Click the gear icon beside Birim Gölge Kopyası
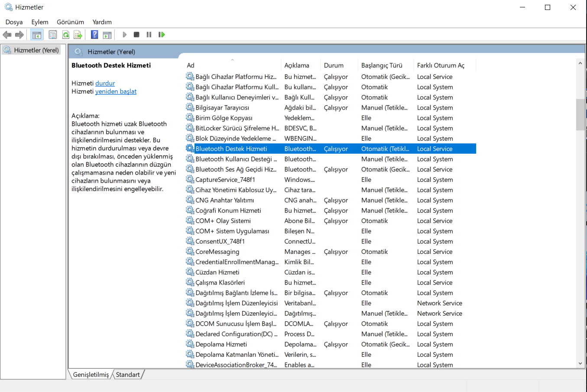 tap(190, 118)
